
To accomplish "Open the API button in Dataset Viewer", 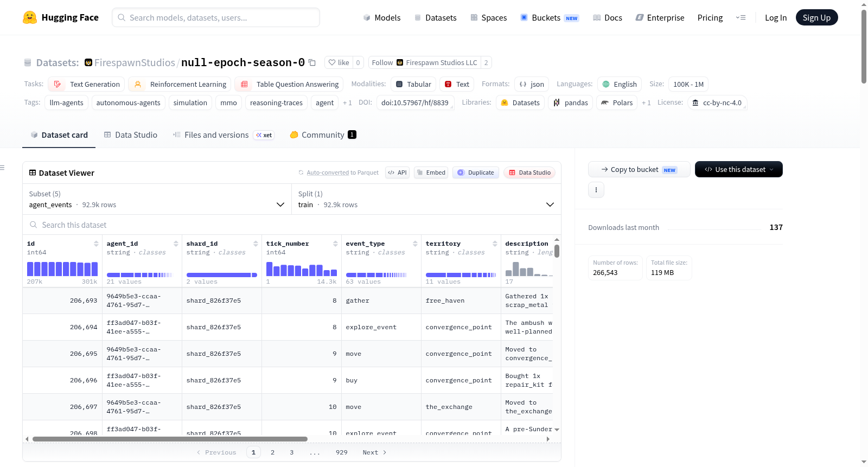I will pos(397,172).
